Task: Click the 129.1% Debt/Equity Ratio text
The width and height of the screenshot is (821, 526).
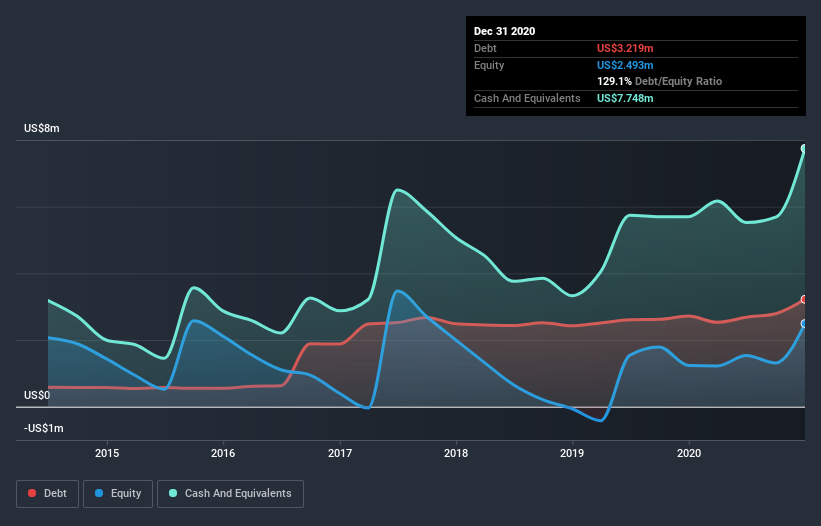Action: 659,82
